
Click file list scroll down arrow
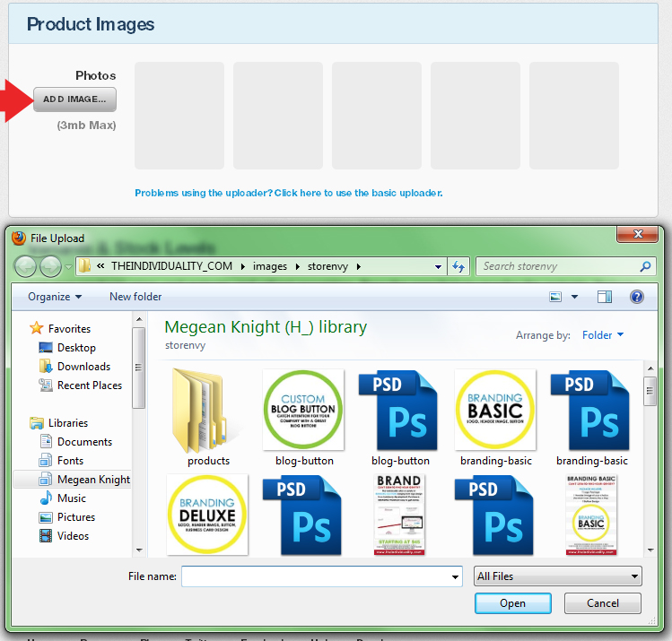(x=650, y=550)
